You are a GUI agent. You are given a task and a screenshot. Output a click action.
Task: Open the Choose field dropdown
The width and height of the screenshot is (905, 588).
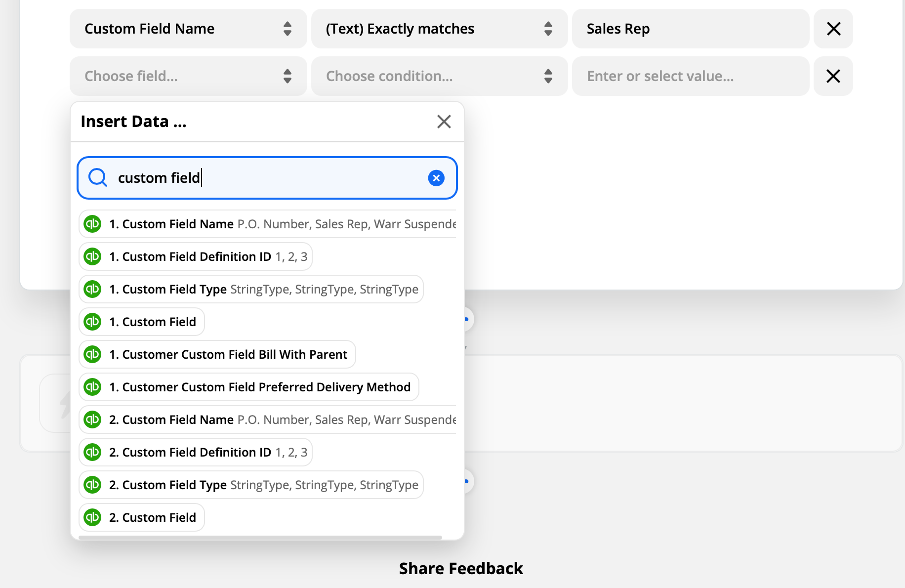[188, 76]
